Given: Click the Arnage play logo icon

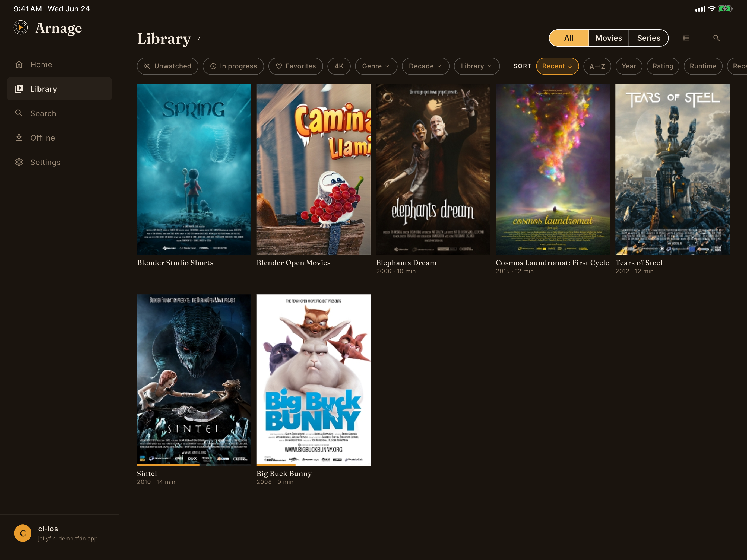Looking at the screenshot, I should point(21,28).
